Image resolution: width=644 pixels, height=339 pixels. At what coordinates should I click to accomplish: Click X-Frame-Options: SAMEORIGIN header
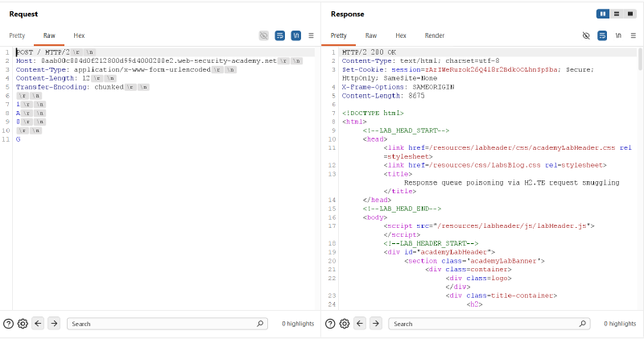[x=398, y=87]
